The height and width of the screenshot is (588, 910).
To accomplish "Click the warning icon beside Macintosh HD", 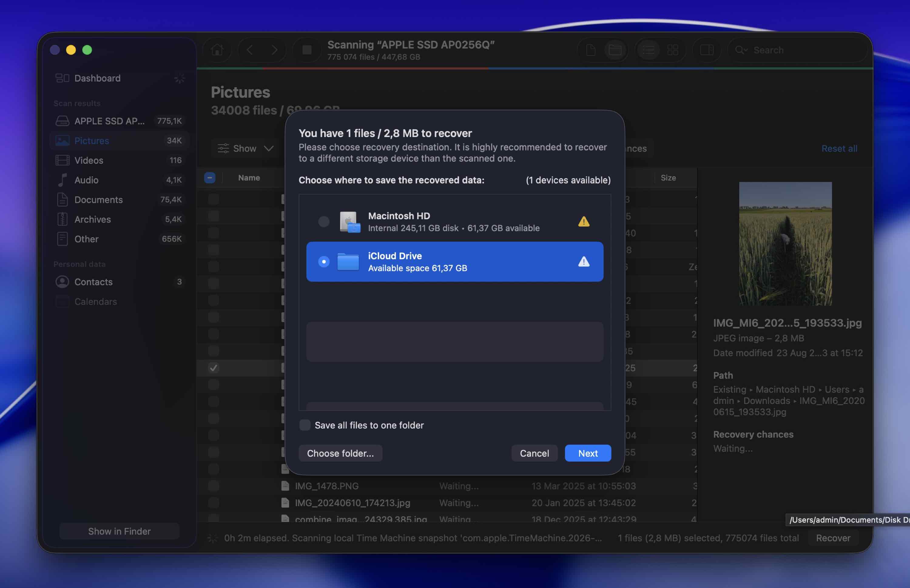I will click(584, 221).
